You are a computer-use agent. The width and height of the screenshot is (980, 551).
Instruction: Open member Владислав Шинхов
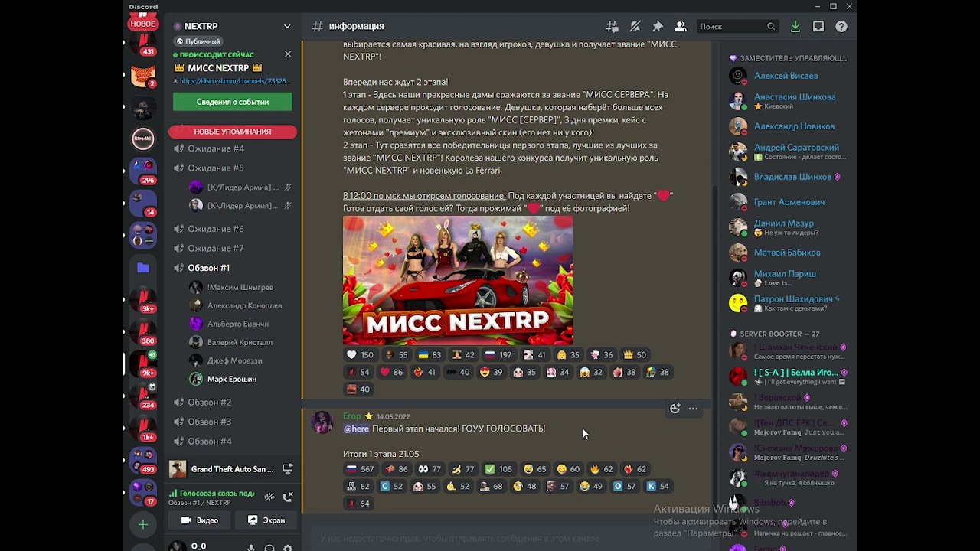(787, 177)
